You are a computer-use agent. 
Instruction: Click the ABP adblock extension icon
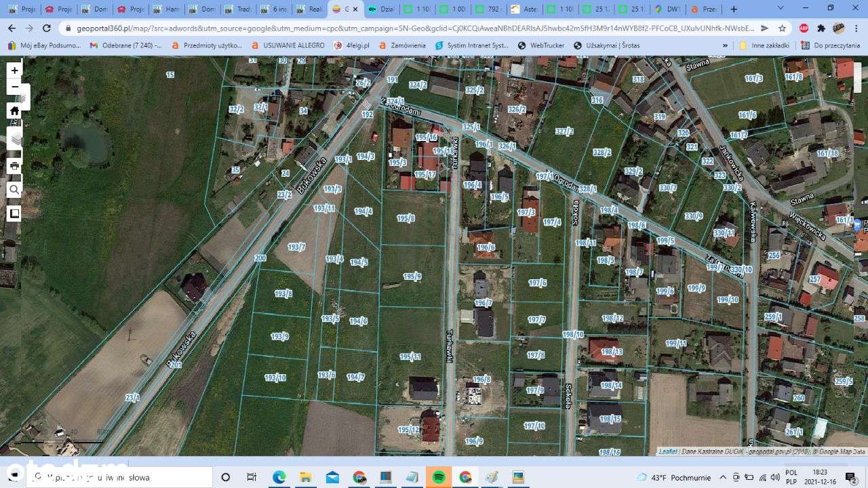tap(804, 28)
